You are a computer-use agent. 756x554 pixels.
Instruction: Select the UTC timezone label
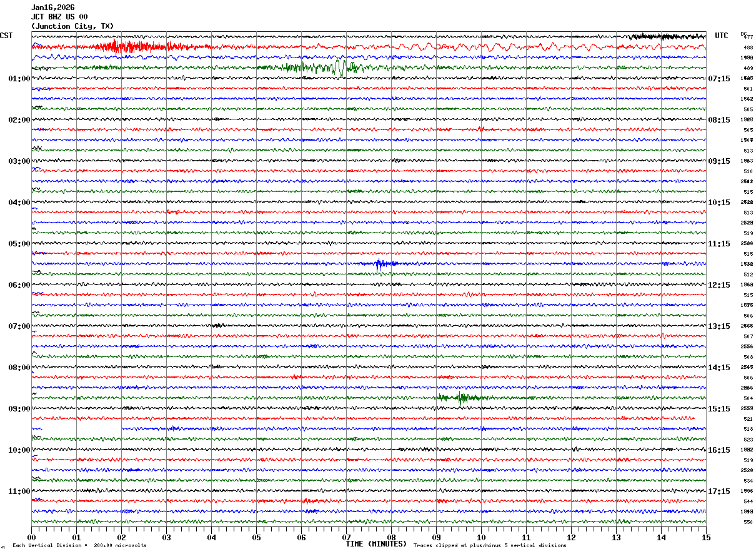click(722, 36)
